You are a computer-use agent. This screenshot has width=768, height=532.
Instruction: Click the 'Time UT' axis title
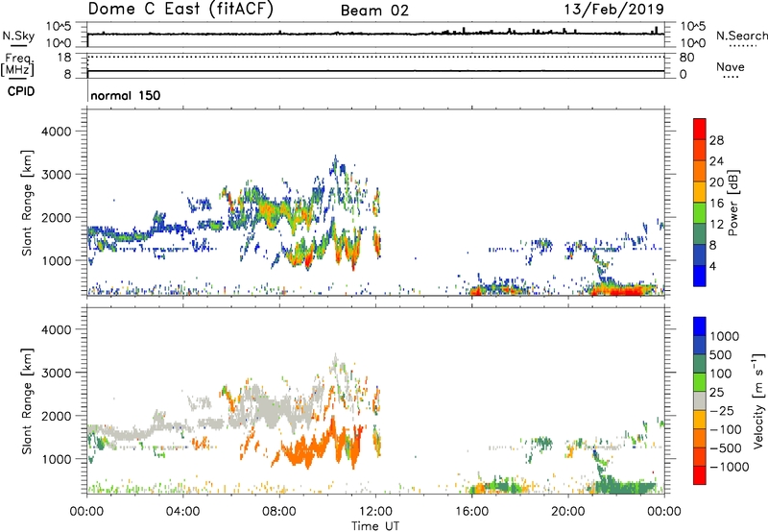point(375,526)
